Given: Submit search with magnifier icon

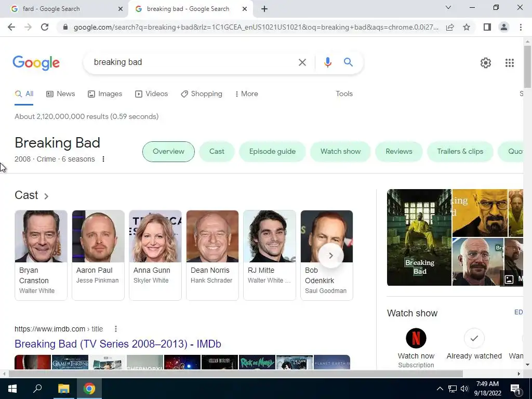Looking at the screenshot, I should click(x=348, y=62).
